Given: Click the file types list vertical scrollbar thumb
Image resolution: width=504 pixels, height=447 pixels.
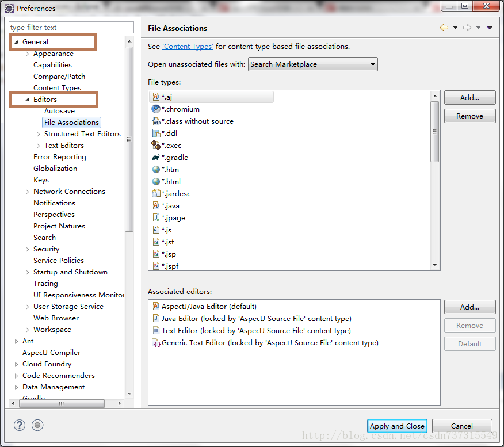Looking at the screenshot, I should pyautogui.click(x=434, y=132).
